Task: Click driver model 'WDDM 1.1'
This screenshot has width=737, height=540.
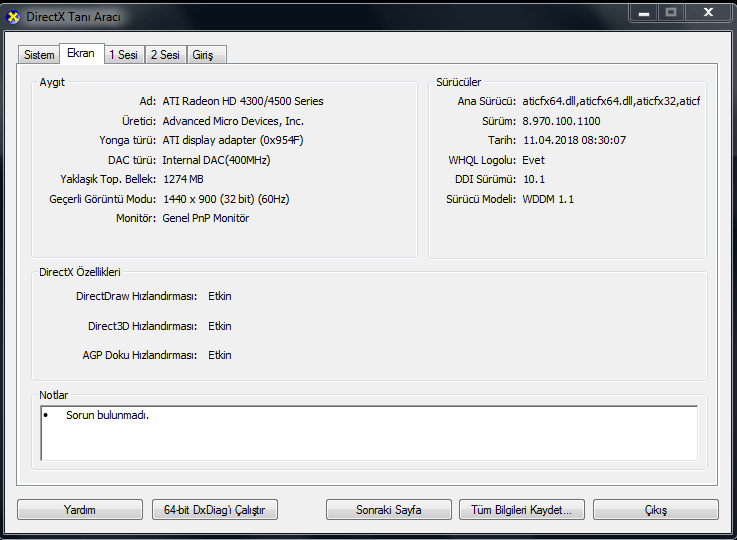Action: tap(548, 199)
